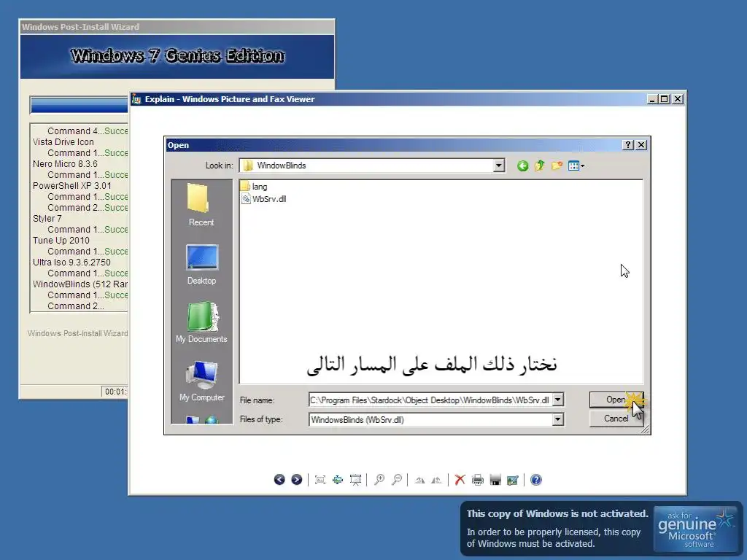Click the Copy To floppy disk icon

coord(495,480)
